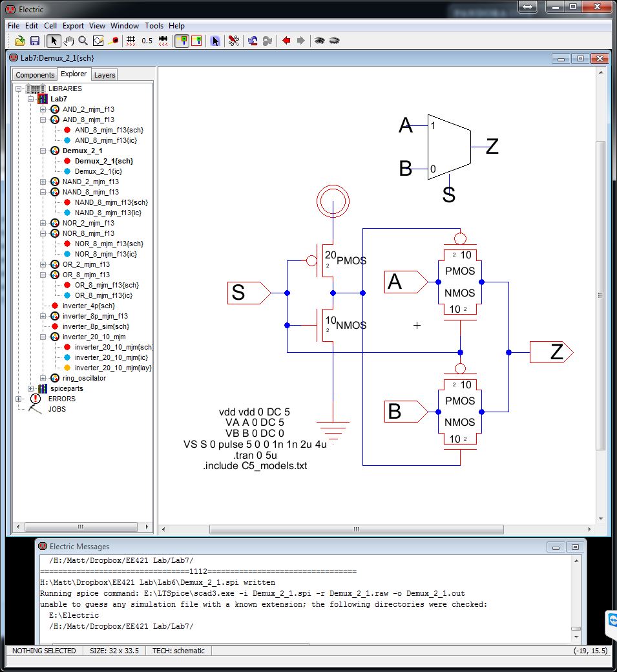Click the Preferences tools icon

coord(234,41)
